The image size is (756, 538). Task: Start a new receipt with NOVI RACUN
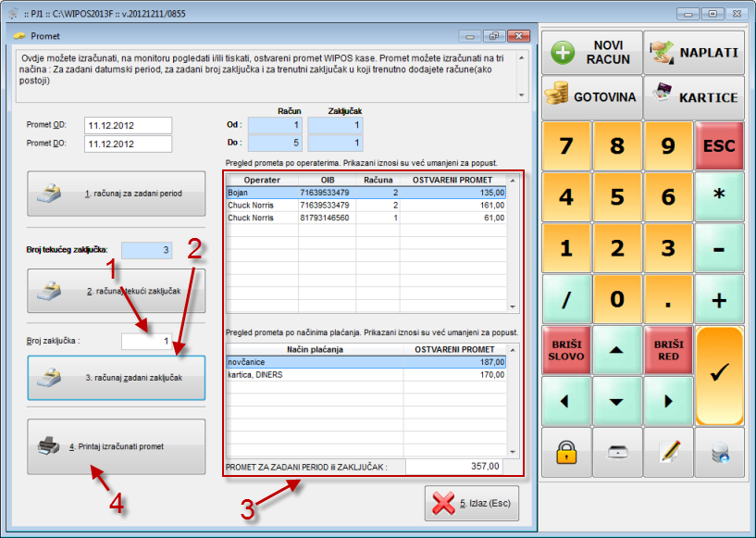coord(591,52)
